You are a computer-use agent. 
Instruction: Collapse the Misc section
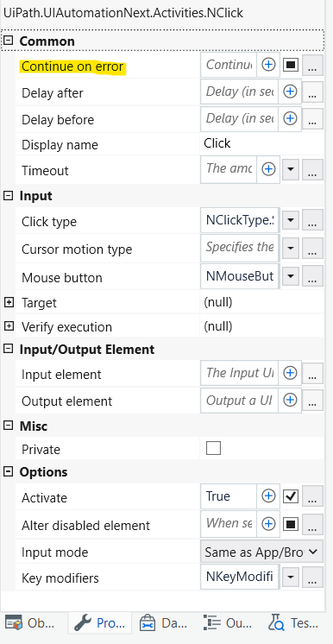pyautogui.click(x=9, y=426)
